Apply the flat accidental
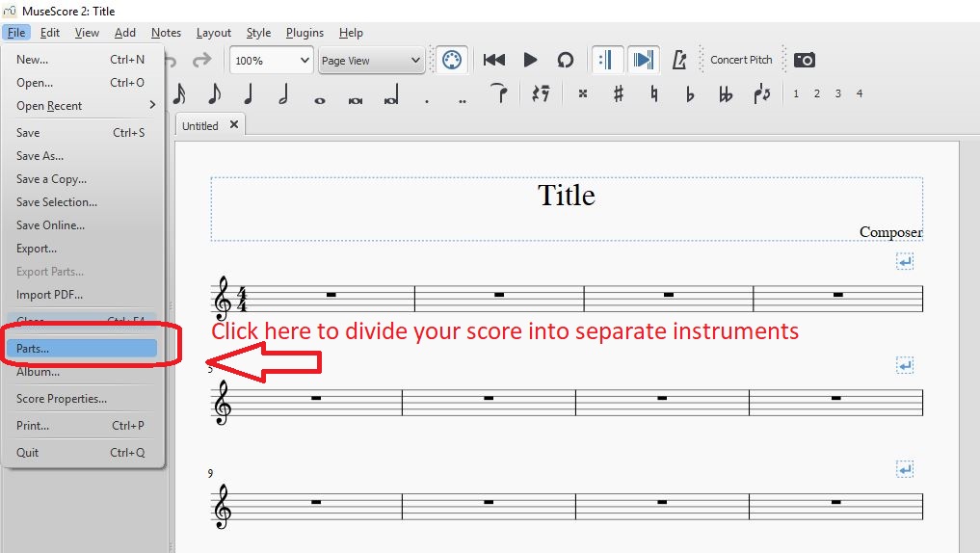 pyautogui.click(x=690, y=94)
